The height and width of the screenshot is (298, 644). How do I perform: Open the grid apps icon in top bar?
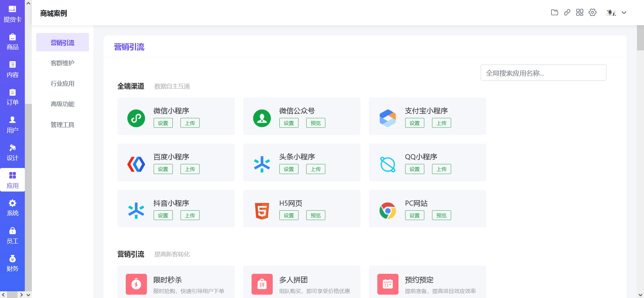point(580,12)
